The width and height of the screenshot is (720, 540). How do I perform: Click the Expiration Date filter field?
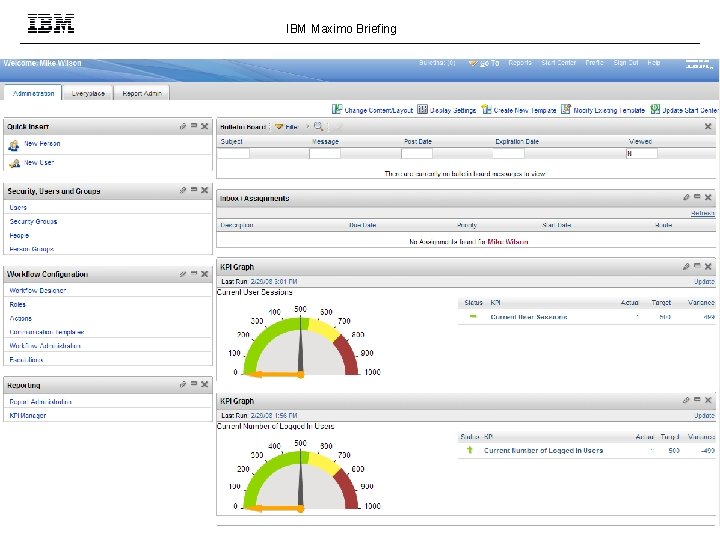click(x=508, y=153)
